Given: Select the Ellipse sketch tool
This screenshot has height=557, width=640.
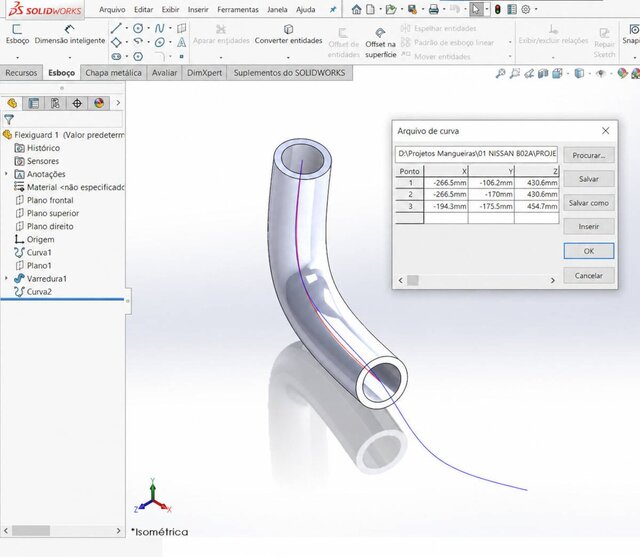Looking at the screenshot, I should (160, 42).
